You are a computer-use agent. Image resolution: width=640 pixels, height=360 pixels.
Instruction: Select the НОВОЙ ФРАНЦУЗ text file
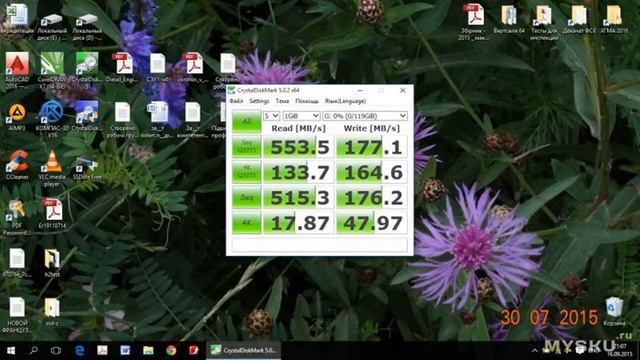click(17, 314)
